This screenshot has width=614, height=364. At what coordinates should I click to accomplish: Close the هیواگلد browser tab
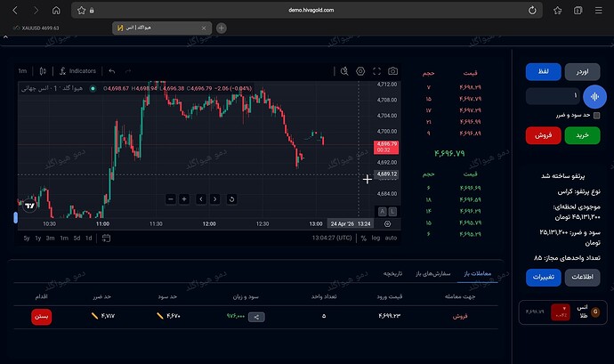point(204,28)
